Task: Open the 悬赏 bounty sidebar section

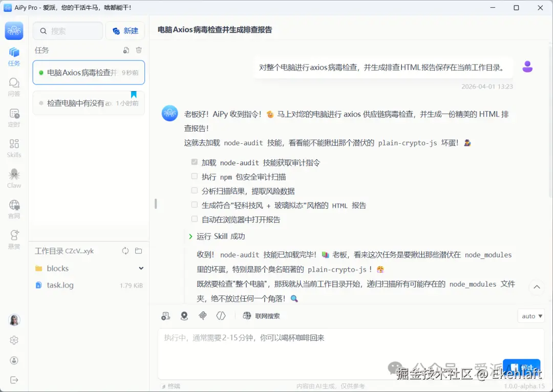Action: tap(14, 239)
